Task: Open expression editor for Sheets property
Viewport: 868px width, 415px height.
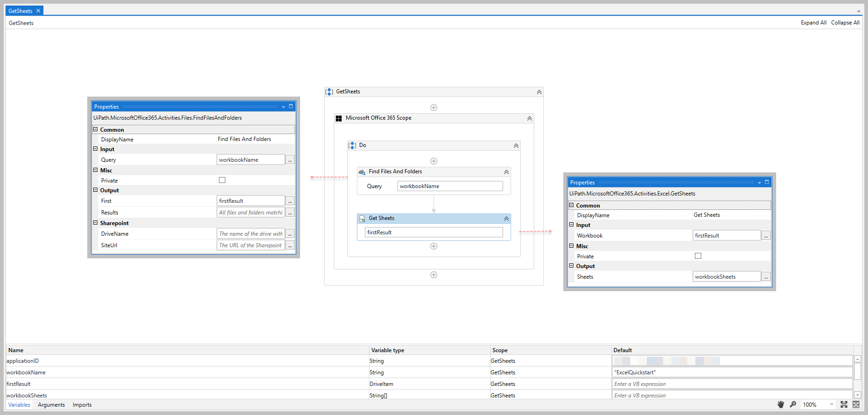Action: tap(766, 277)
